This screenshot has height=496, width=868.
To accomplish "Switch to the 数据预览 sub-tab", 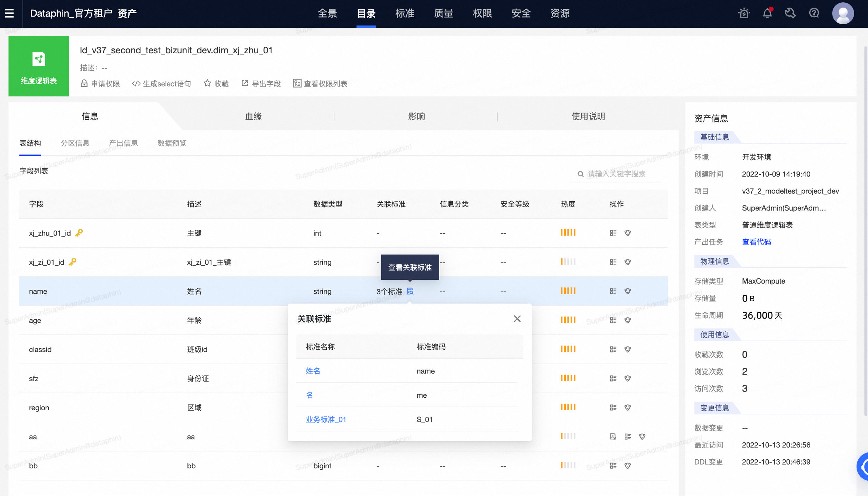I will 171,143.
